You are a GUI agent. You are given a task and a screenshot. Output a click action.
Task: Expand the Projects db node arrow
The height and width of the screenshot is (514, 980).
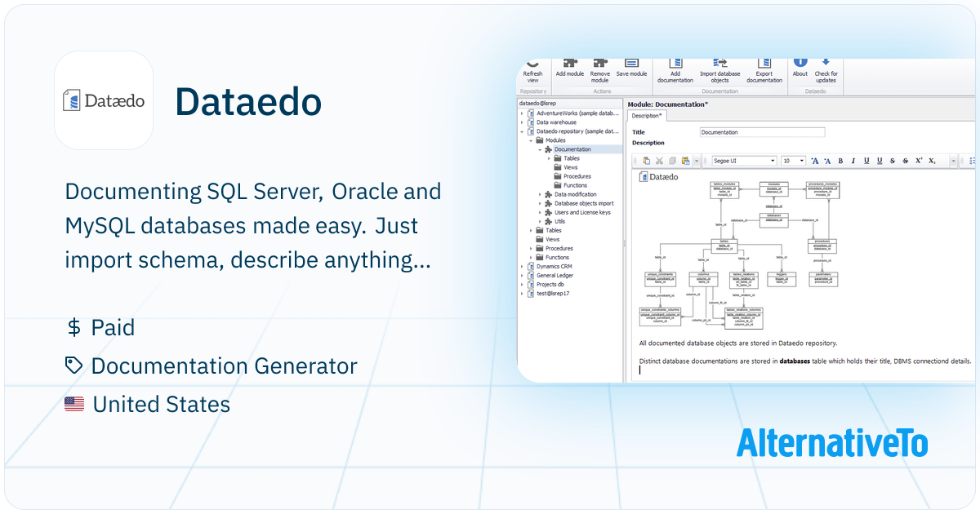coord(523,284)
